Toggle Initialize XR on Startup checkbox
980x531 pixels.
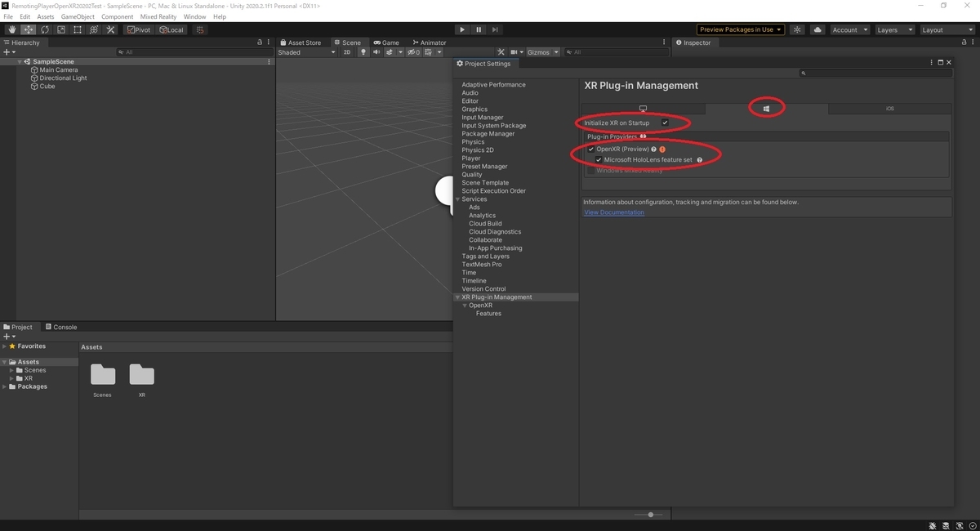click(665, 123)
